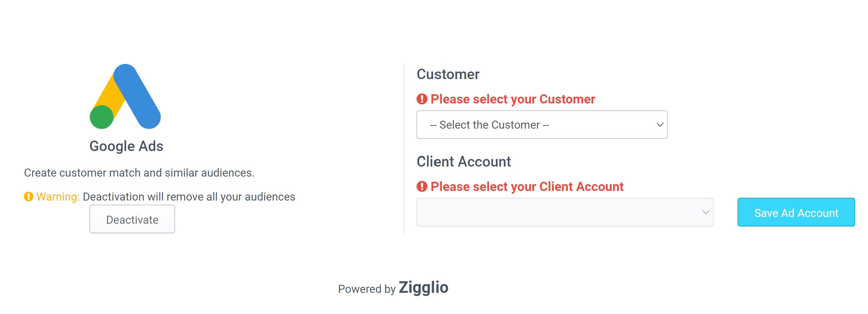868x314 pixels.
Task: Click the Powered by text
Action: 366,289
